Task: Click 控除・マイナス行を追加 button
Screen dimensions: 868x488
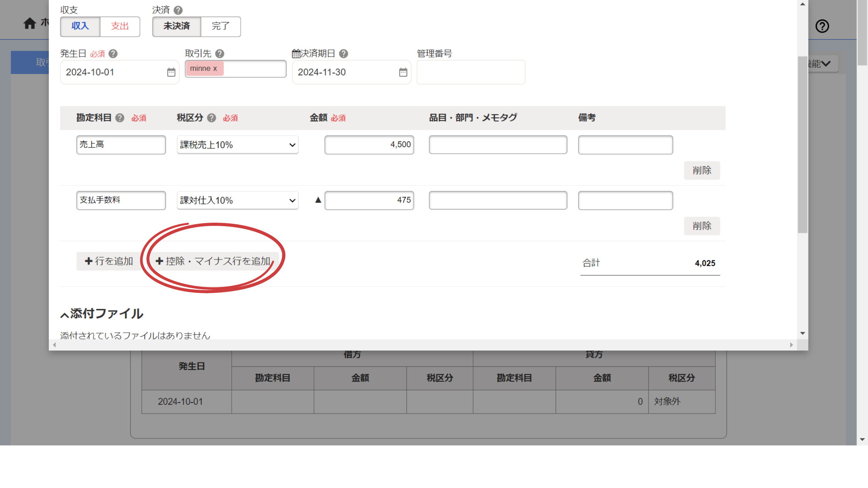Action: point(213,261)
